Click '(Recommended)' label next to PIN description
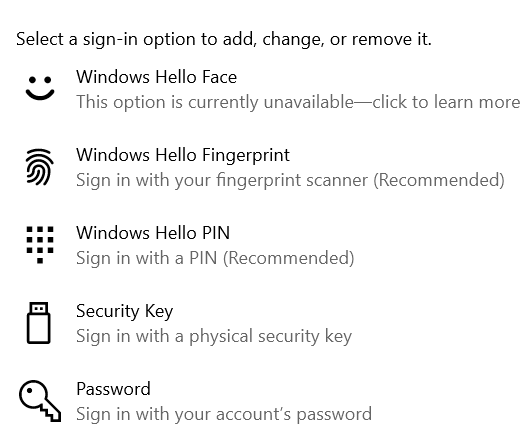Screen dimensions: 521x446 pyautogui.click(x=289, y=258)
